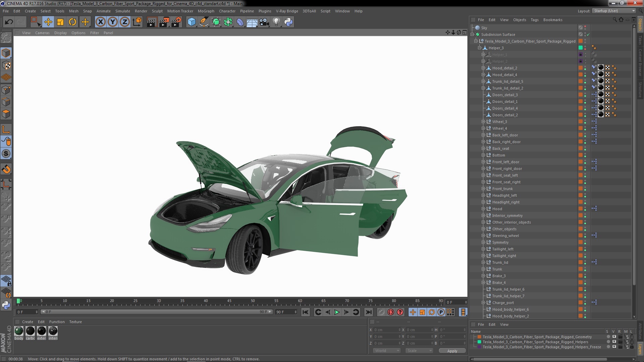Toggle Sky object visibility dots
Viewport: 644px width, 362px height.
coord(585,28)
